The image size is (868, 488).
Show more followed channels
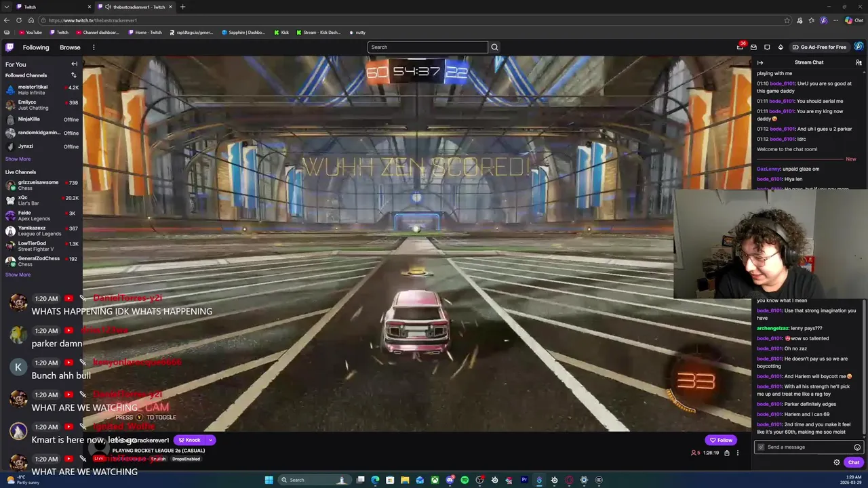[x=18, y=159]
